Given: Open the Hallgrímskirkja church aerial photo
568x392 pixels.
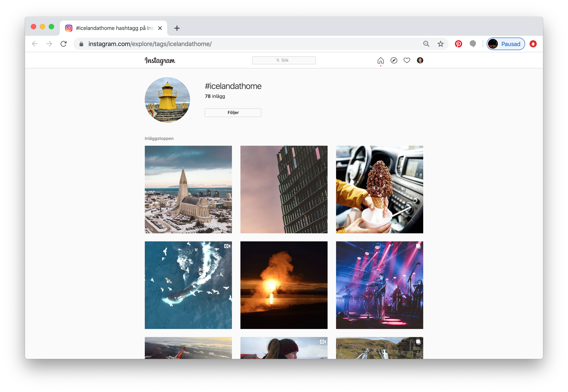Looking at the screenshot, I should (188, 189).
